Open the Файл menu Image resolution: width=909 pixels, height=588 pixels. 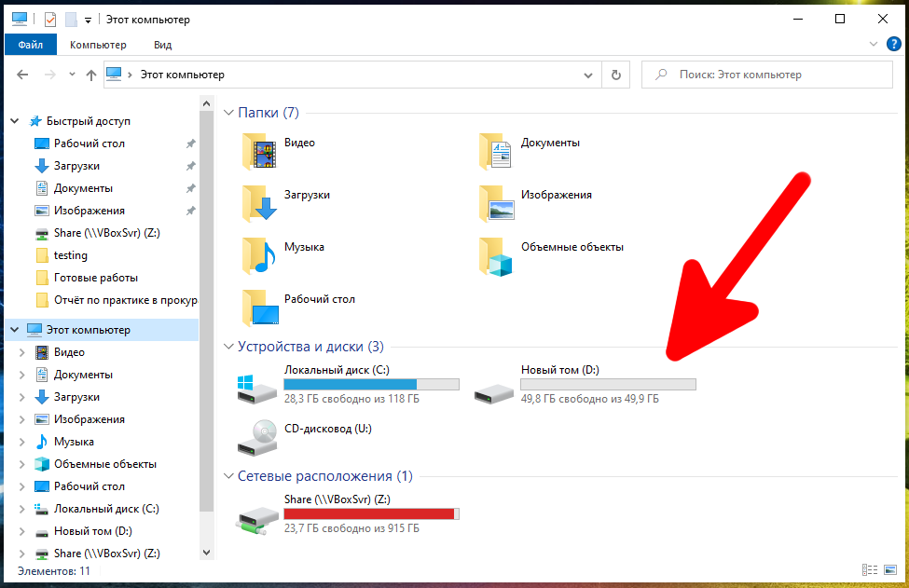click(x=30, y=45)
